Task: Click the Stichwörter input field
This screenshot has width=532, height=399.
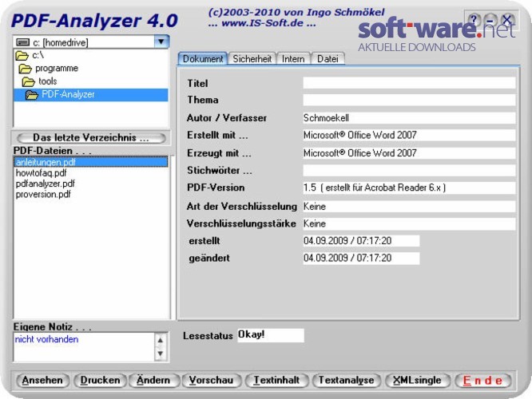Action: tap(409, 170)
